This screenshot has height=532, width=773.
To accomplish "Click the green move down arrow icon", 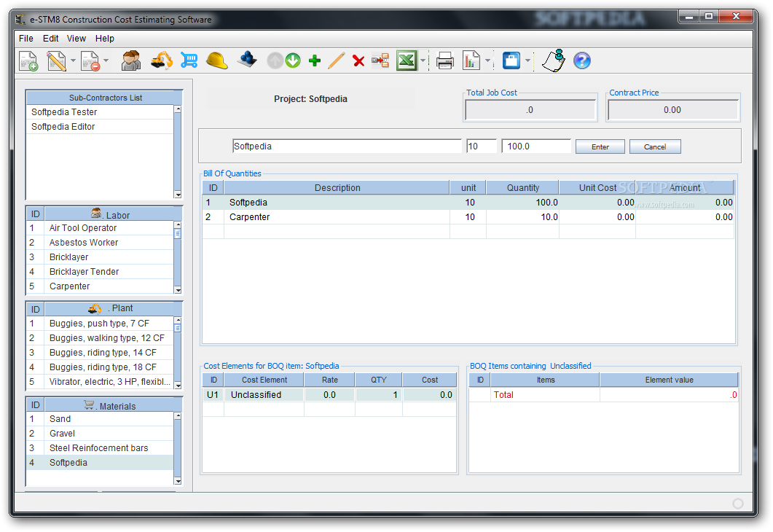I will pyautogui.click(x=293, y=60).
